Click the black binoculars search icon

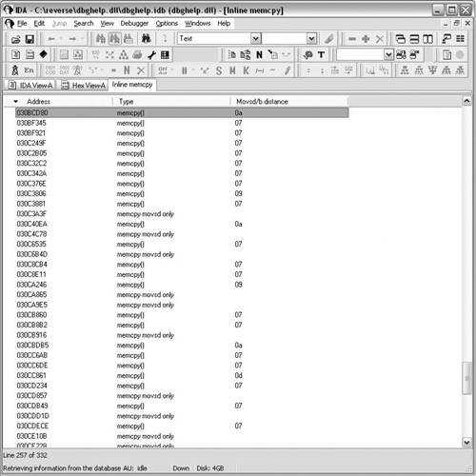(x=146, y=39)
